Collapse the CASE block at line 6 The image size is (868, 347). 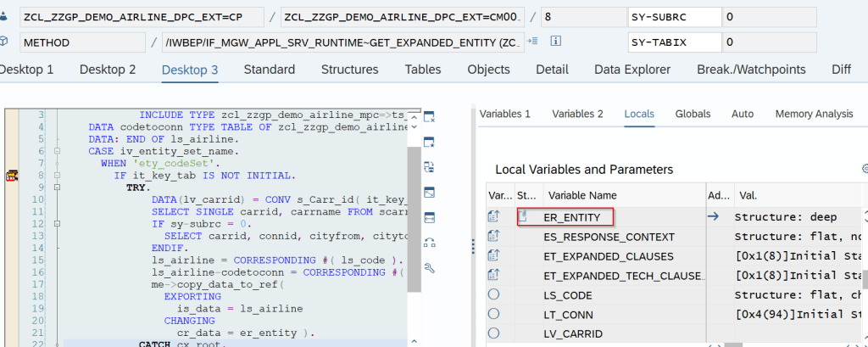(x=56, y=151)
